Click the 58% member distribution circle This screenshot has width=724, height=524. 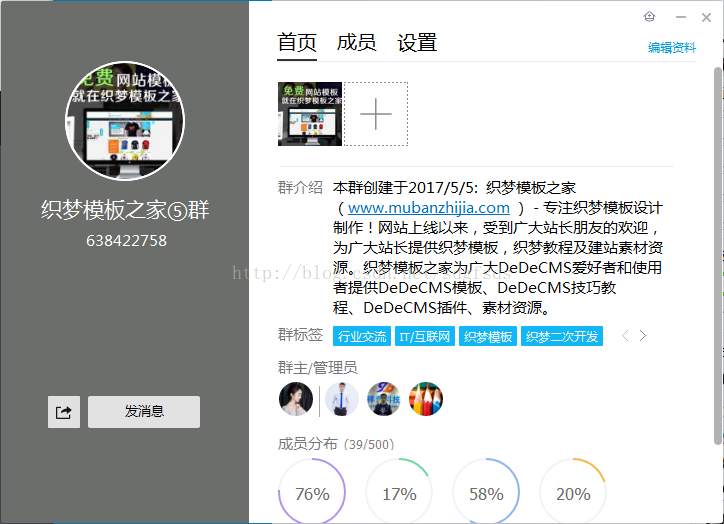click(486, 491)
